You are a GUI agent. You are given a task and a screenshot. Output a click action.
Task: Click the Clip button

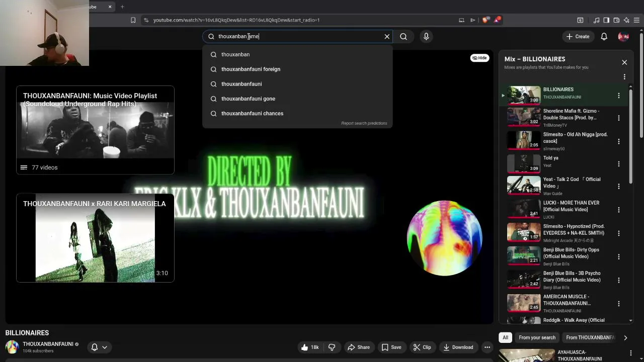tap(422, 347)
